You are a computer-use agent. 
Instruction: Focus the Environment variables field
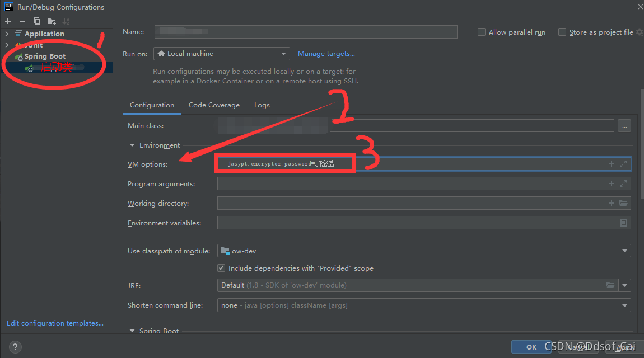pyautogui.click(x=424, y=223)
